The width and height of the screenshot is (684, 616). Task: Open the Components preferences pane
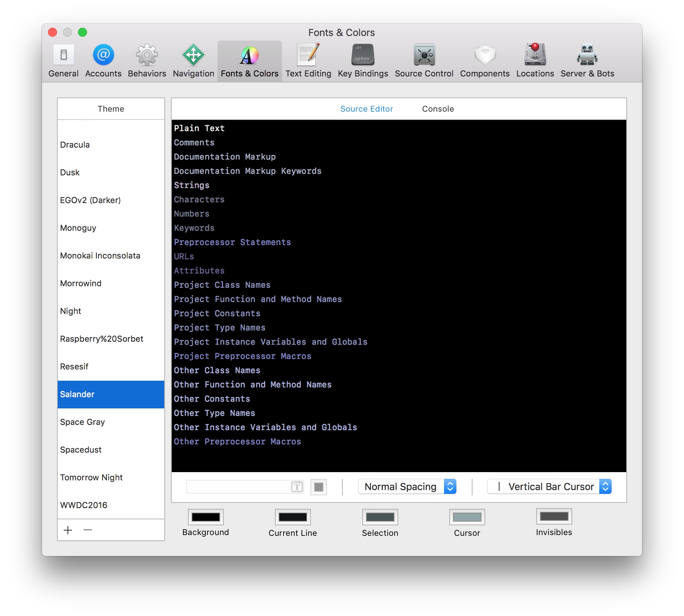(485, 61)
